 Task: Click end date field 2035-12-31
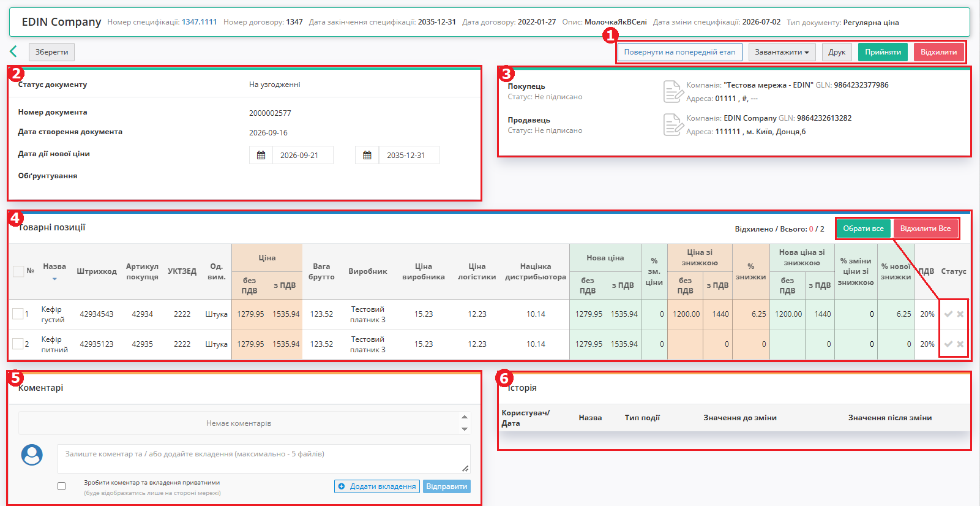[x=410, y=155]
